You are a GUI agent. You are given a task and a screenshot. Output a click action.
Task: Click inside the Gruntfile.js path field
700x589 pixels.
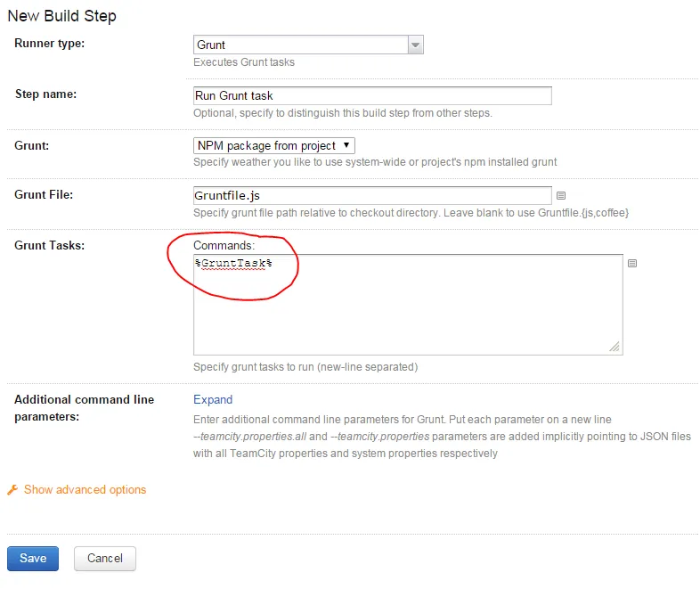point(372,195)
